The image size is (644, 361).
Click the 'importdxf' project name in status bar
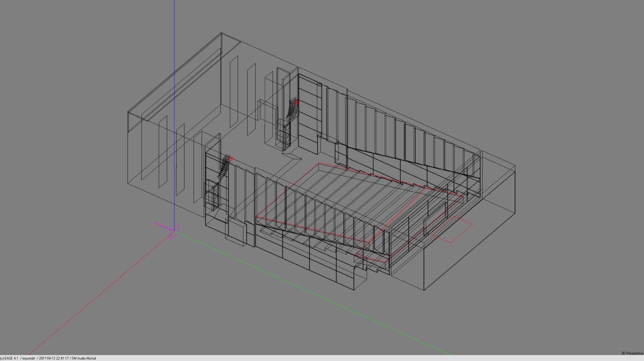coord(28,358)
